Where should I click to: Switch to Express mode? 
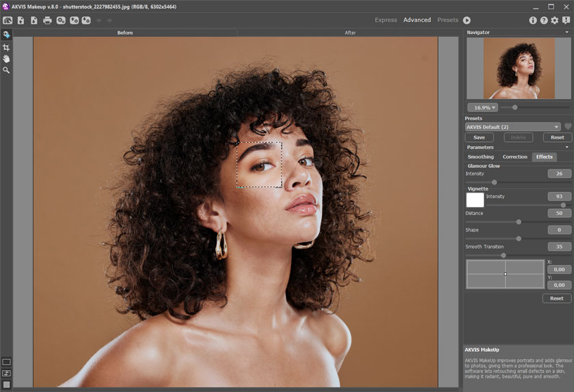(385, 20)
